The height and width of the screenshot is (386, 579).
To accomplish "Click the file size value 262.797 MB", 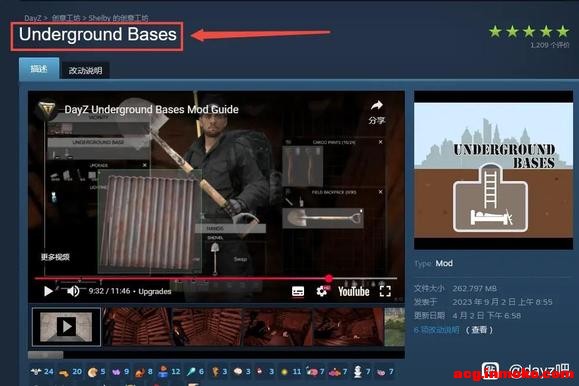I will (x=474, y=288).
